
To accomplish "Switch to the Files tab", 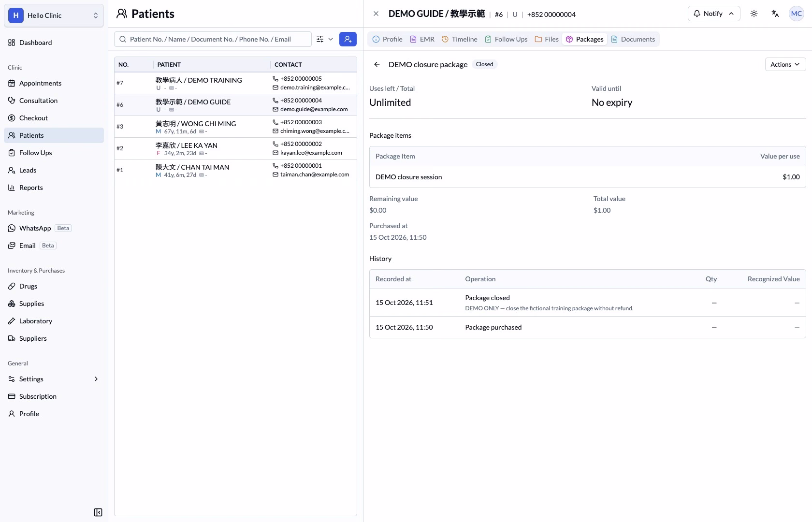I will [x=547, y=39].
